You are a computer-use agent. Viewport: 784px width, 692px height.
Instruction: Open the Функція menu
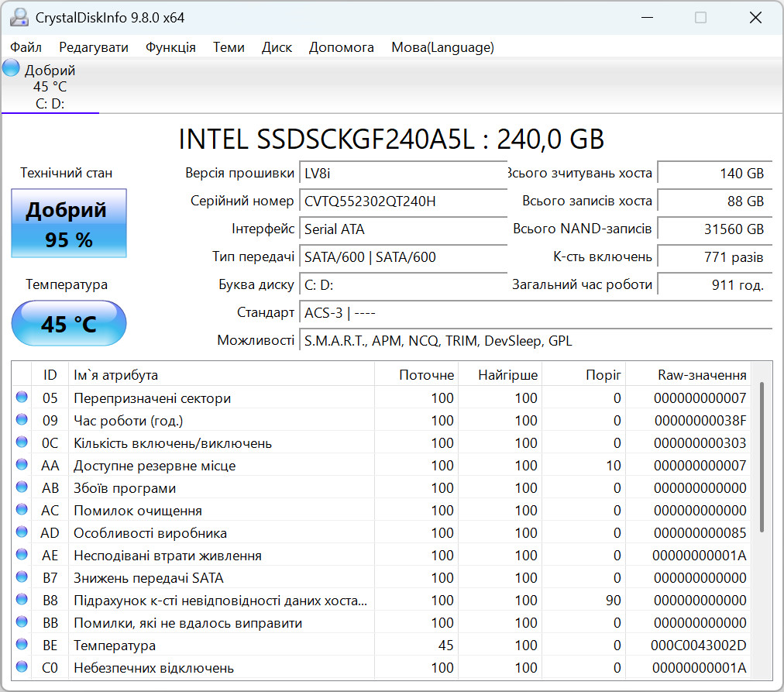[170, 47]
